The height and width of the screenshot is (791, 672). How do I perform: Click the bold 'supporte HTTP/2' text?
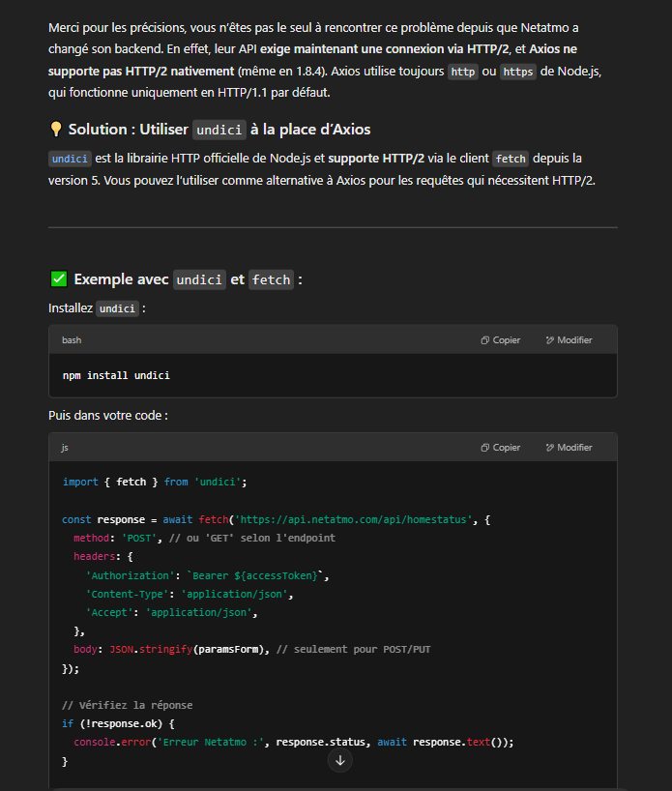(x=376, y=159)
